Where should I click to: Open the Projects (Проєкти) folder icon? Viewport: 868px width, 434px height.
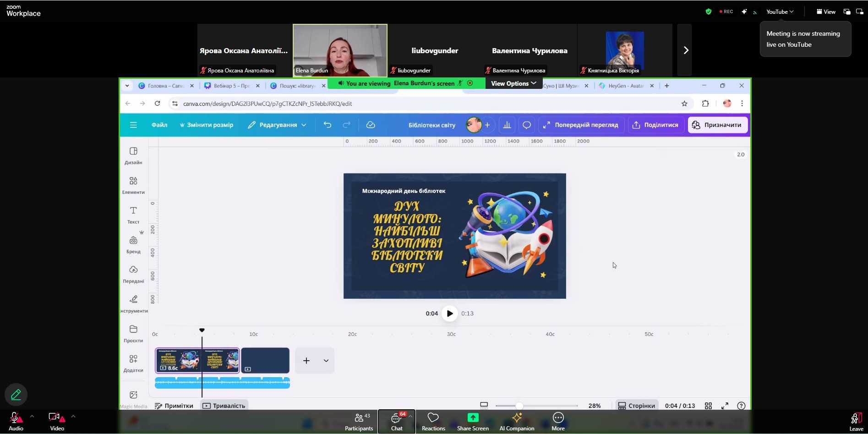click(133, 333)
